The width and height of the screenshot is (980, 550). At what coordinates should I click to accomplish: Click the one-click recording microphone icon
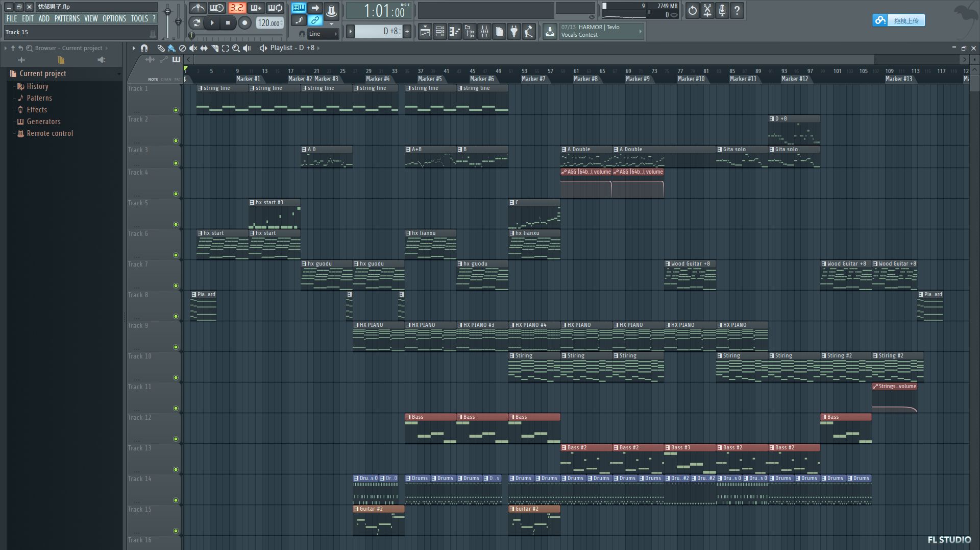pos(722,10)
